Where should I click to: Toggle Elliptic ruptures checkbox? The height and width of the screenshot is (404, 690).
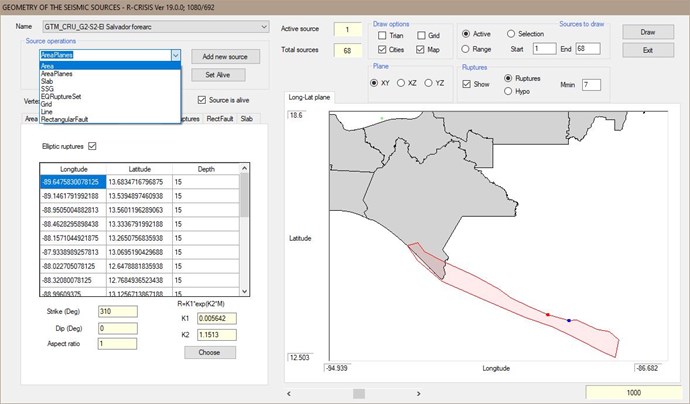pos(92,146)
